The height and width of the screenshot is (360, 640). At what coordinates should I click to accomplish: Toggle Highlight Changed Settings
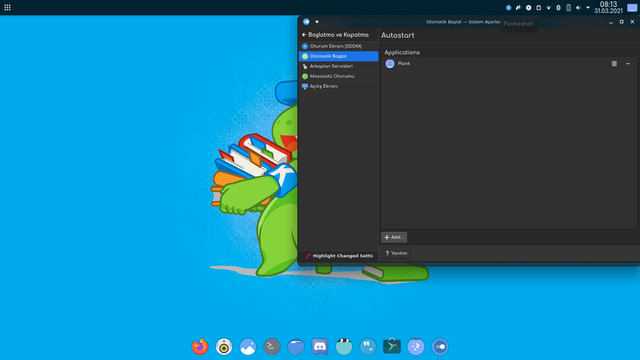339,256
